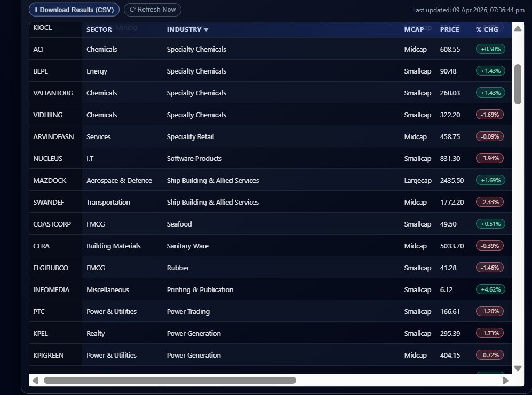The height and width of the screenshot is (395, 532).
Task: Select the KIOCL ticker
Action: pyautogui.click(x=42, y=28)
